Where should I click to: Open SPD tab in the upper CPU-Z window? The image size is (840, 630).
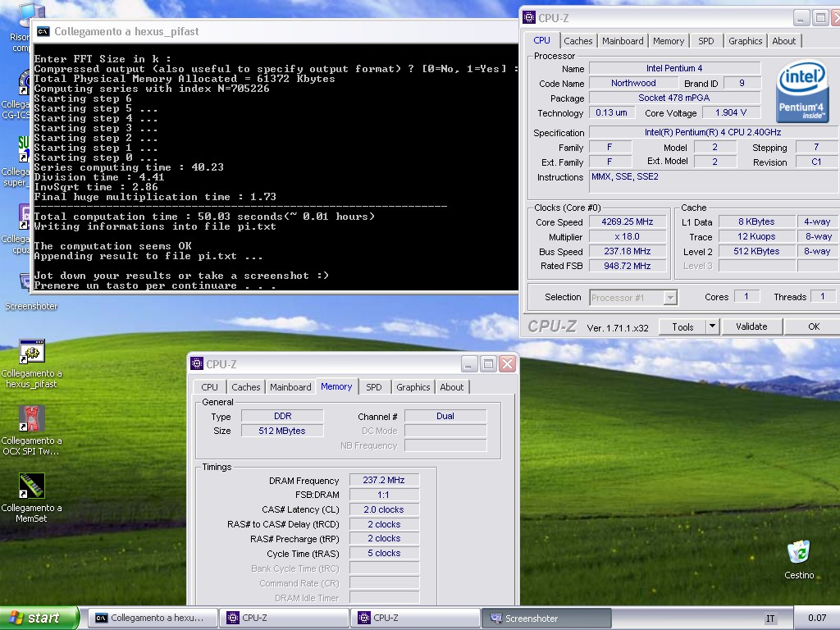point(706,41)
